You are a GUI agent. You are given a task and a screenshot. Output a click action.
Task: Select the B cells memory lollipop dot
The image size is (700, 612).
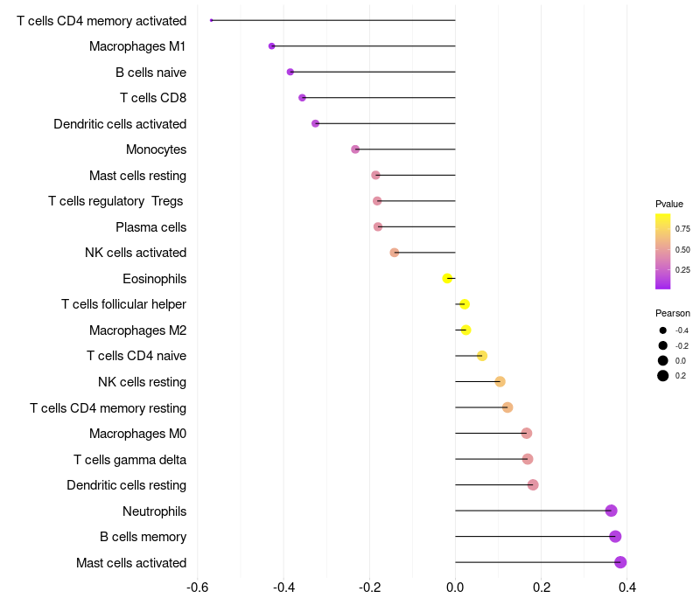pyautogui.click(x=615, y=537)
